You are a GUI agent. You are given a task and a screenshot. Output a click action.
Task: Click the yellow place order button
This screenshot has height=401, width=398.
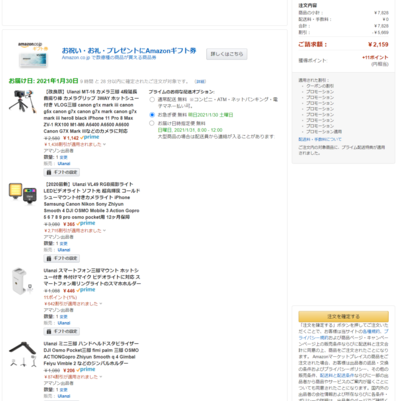pyautogui.click(x=343, y=316)
